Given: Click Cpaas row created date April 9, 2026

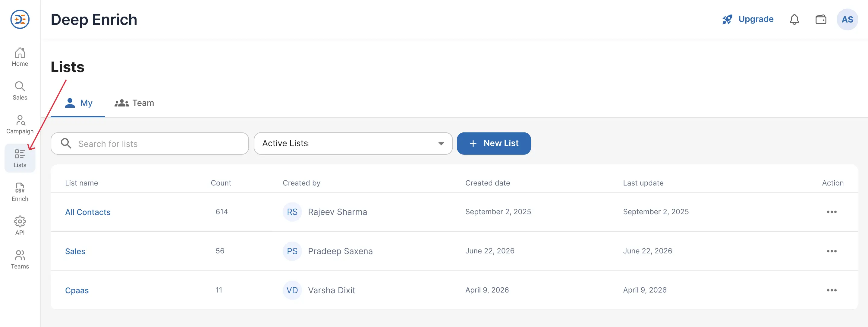Looking at the screenshot, I should pyautogui.click(x=487, y=290).
